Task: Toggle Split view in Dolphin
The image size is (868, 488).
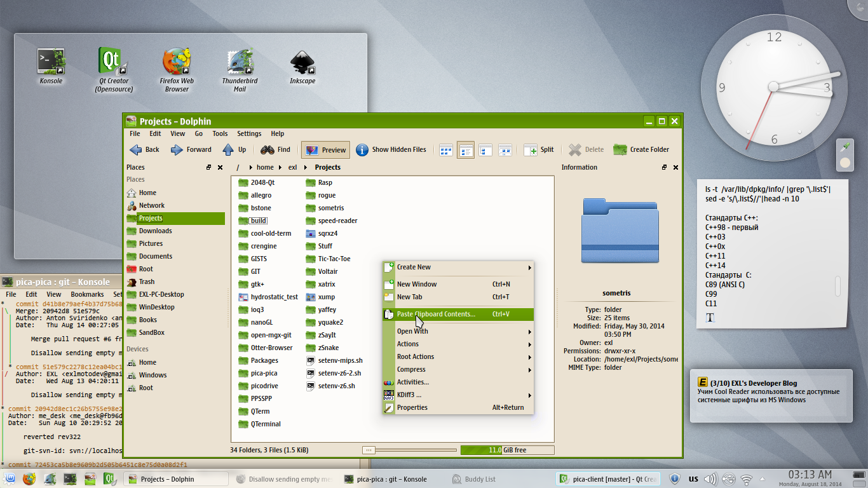Action: point(539,150)
